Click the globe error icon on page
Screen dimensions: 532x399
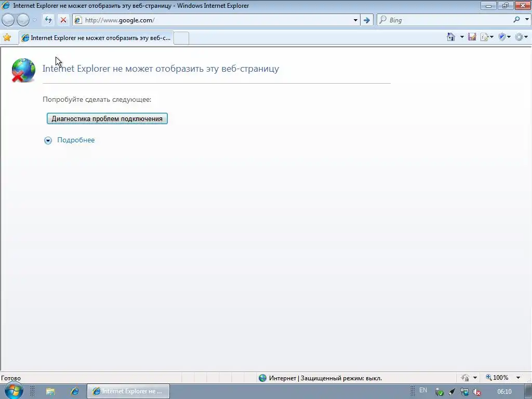[x=23, y=70]
